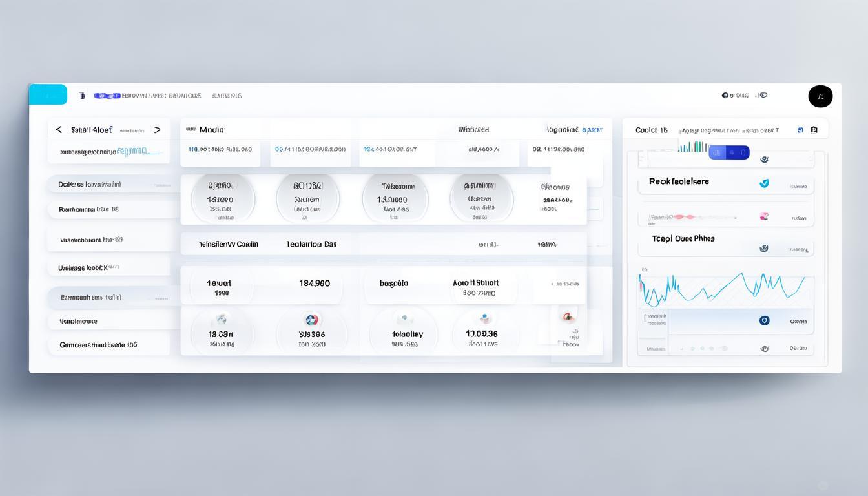This screenshot has width=868, height=496.
Task: Click the black circular profile avatar
Action: (x=820, y=96)
